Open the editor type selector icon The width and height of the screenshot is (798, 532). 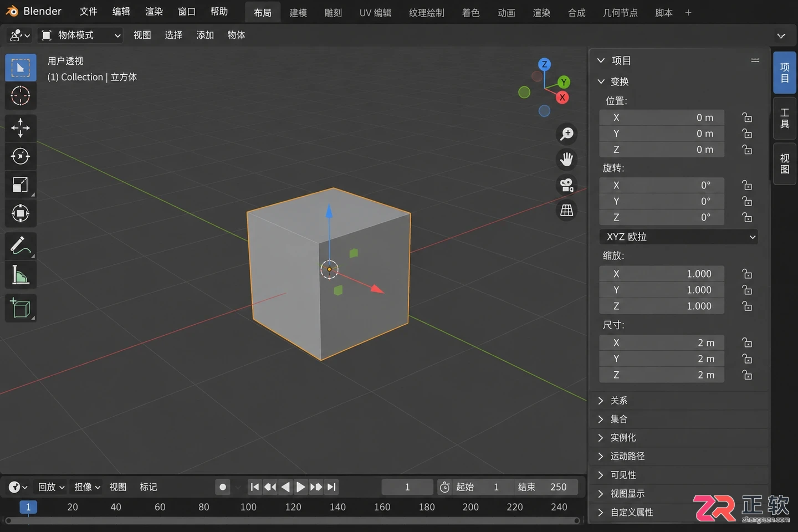tap(19, 35)
